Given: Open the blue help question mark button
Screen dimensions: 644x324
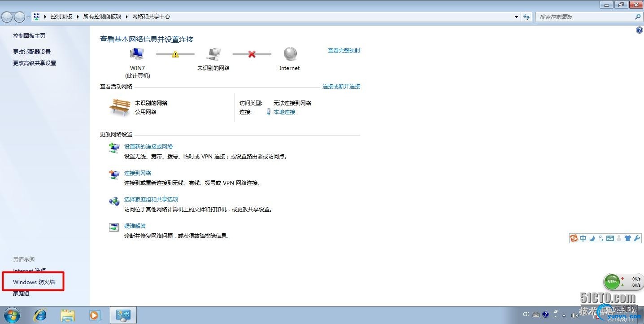Looking at the screenshot, I should click(x=640, y=30).
